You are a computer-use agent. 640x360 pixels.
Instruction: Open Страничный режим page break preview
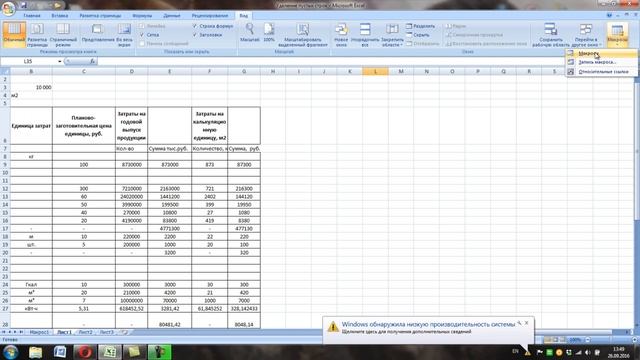click(x=63, y=34)
